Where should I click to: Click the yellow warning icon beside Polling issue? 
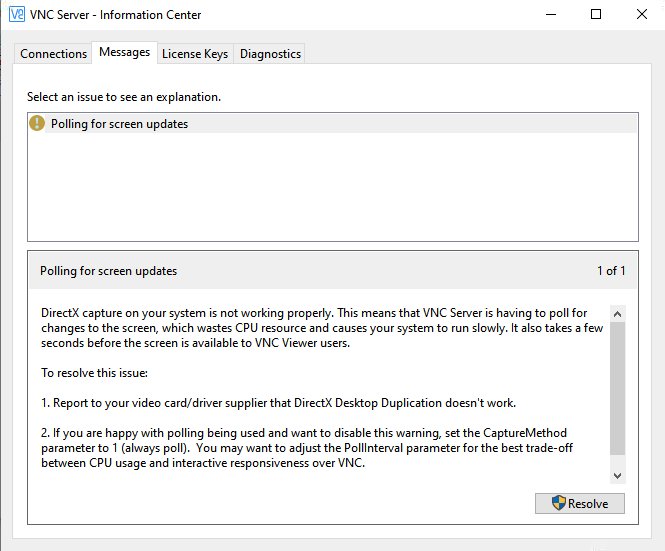(37, 123)
